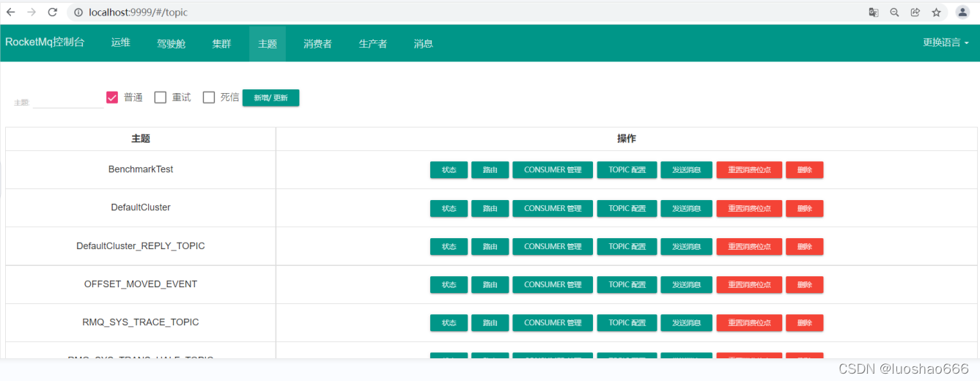Screen dimensions: 980x381
Task: Enable the 死信 checkbox
Action: coord(209,97)
